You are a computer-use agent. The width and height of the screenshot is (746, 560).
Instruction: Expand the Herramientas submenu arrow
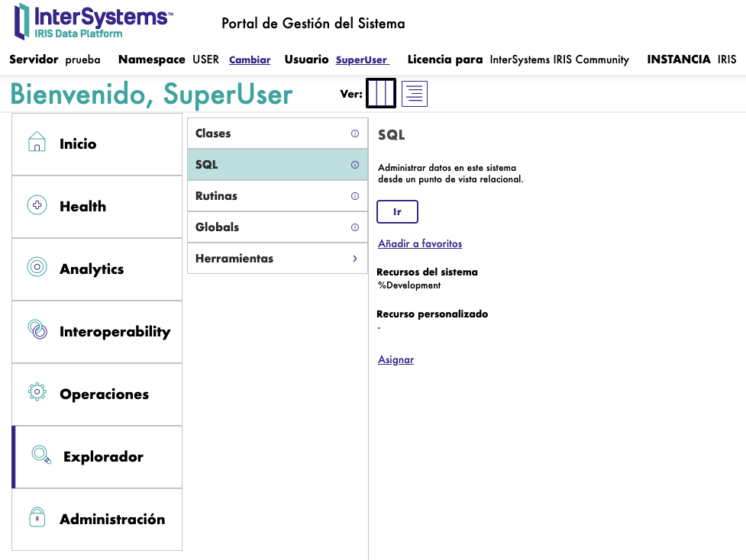[x=355, y=259]
